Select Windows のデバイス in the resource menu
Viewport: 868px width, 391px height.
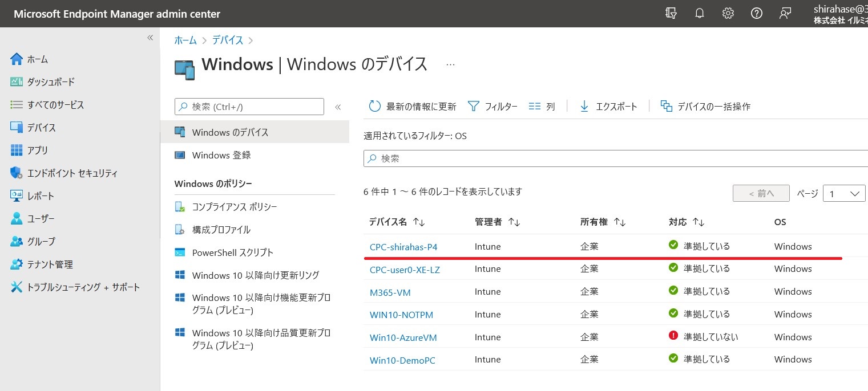point(255,132)
